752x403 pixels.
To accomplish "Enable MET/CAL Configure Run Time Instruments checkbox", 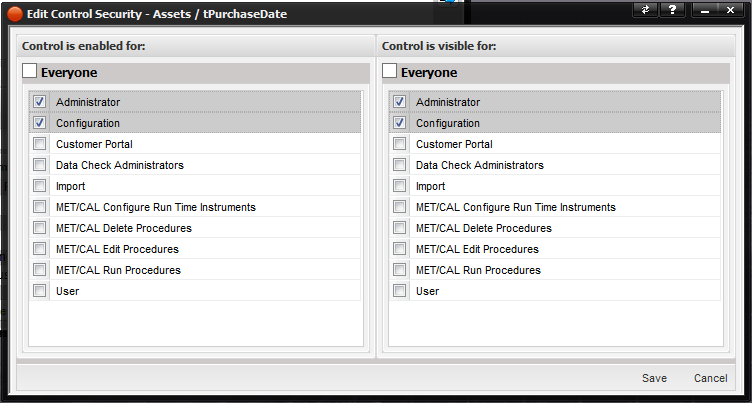I will [39, 206].
